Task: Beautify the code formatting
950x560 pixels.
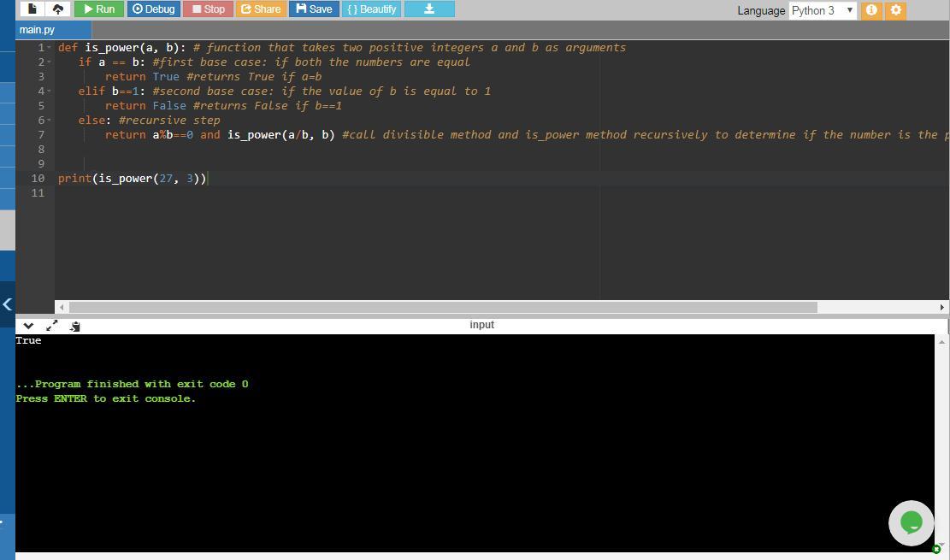Action: pyautogui.click(x=372, y=9)
